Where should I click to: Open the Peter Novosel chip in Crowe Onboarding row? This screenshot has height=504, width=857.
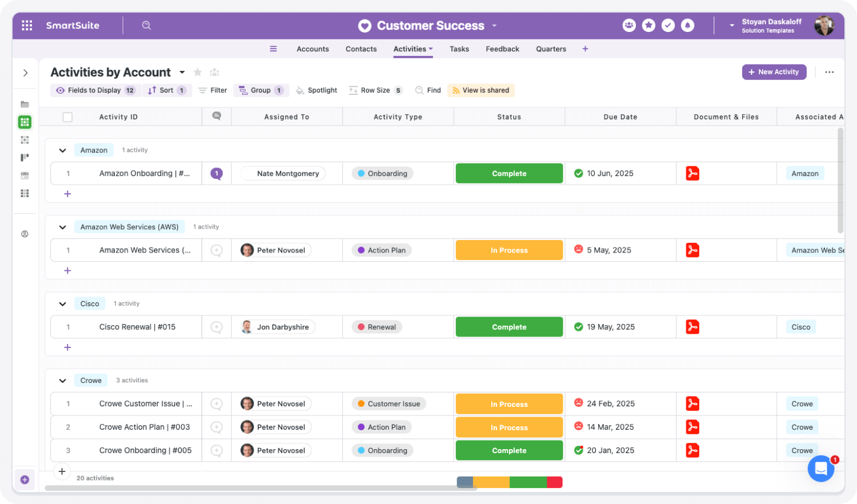coord(276,450)
